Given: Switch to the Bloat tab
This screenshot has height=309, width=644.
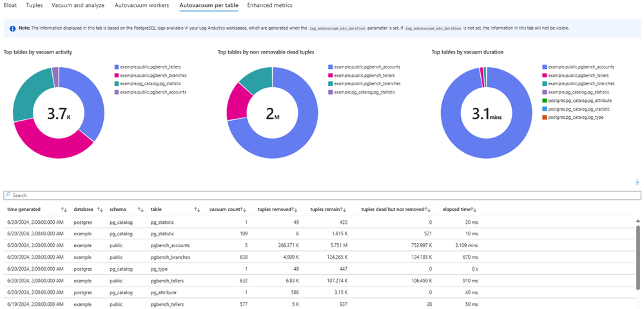Looking at the screenshot, I should (x=10, y=5).
